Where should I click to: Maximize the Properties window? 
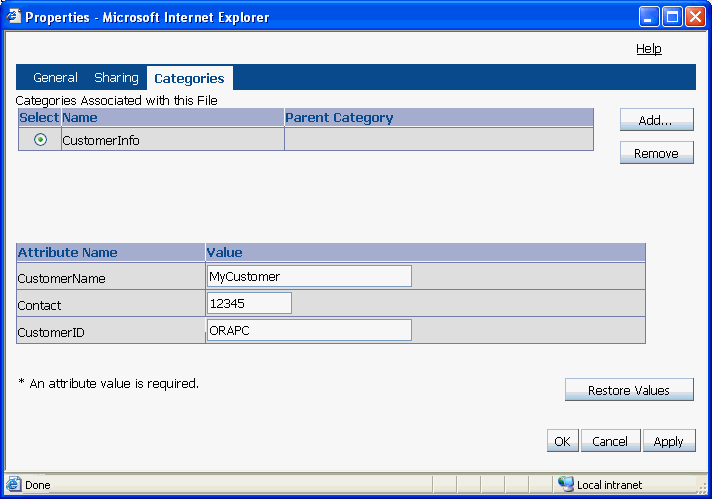(x=672, y=17)
